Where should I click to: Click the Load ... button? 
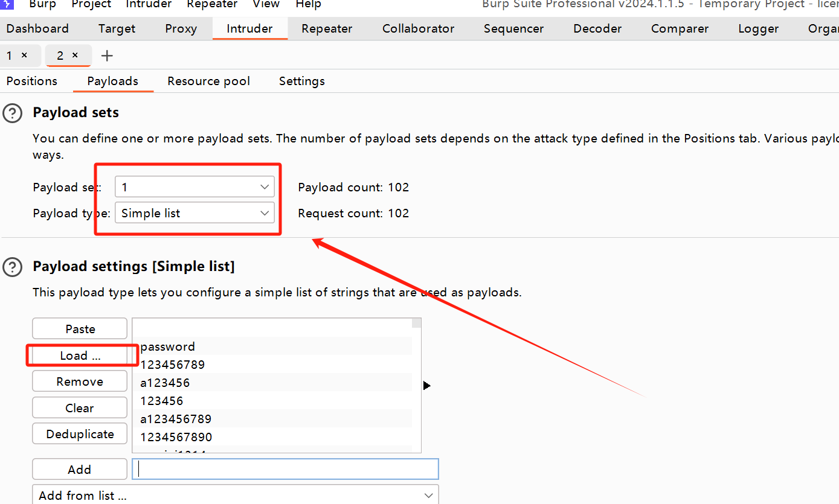[80, 356]
